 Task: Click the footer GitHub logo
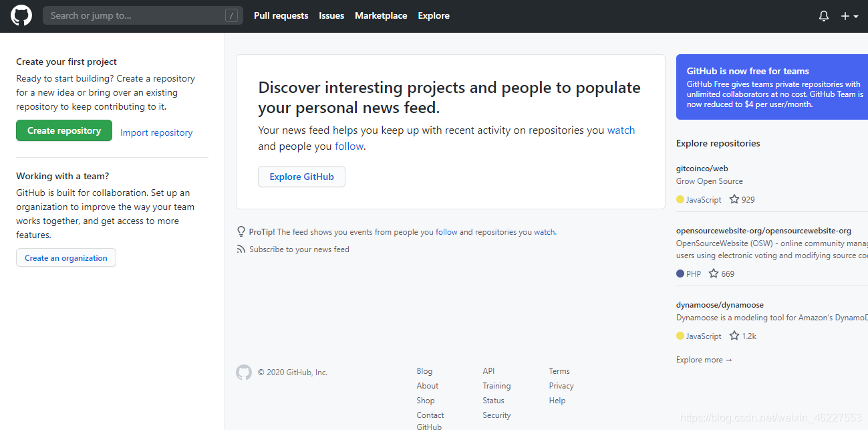coord(244,372)
